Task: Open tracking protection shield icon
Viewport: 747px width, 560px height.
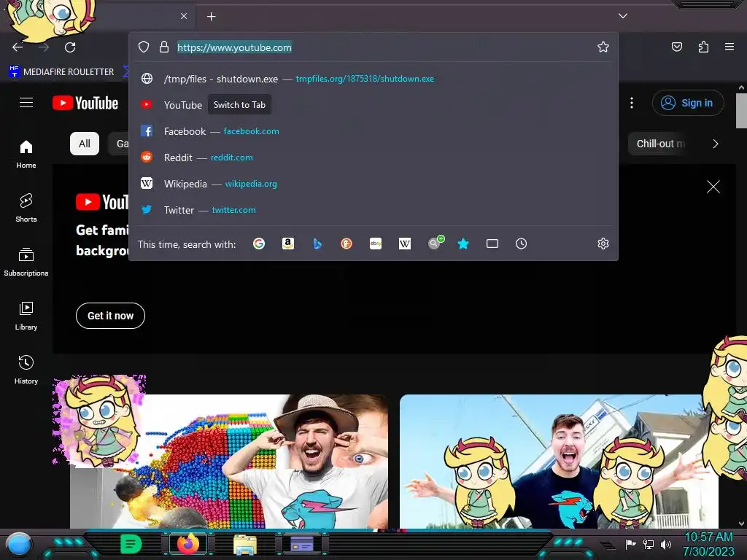Action: 144,47
